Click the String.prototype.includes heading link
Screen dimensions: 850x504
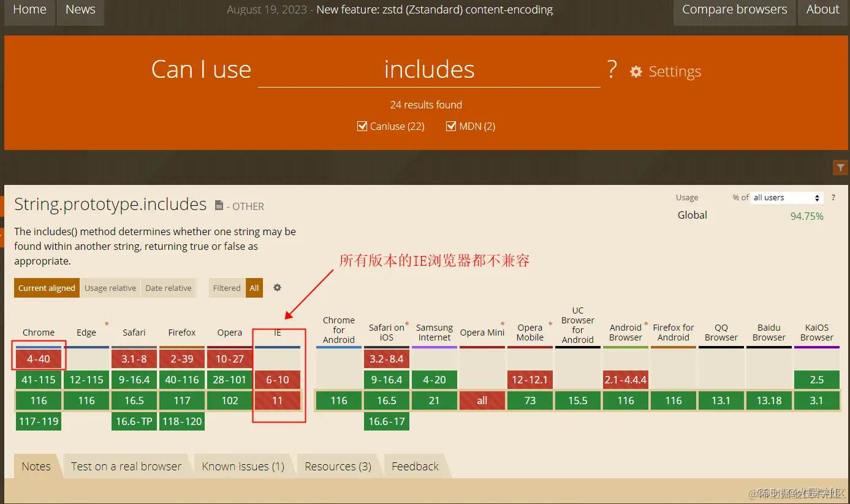(x=110, y=204)
